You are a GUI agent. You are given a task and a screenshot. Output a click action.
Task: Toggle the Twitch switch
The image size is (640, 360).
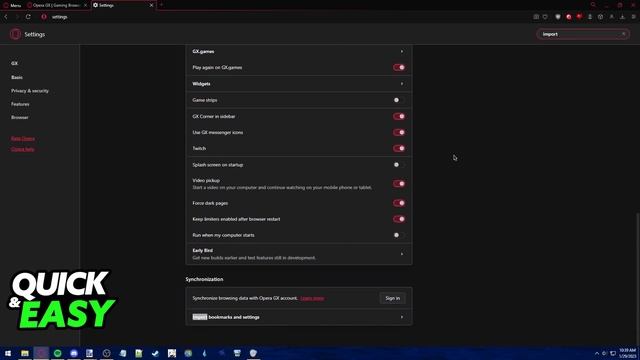click(x=399, y=149)
